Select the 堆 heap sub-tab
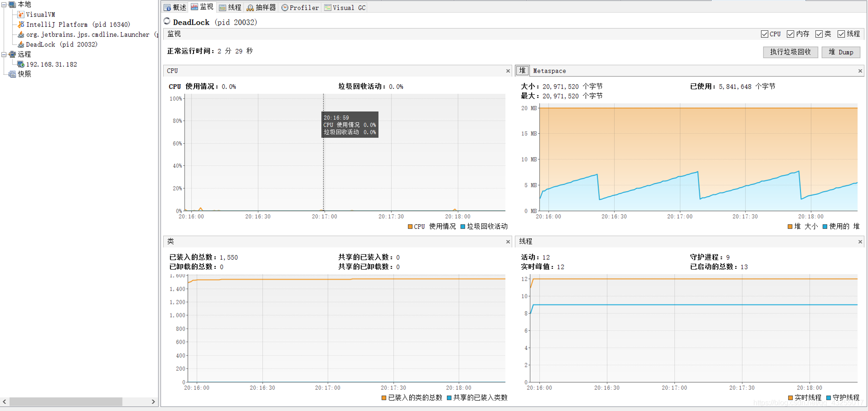This screenshot has height=411, width=868. coord(522,70)
